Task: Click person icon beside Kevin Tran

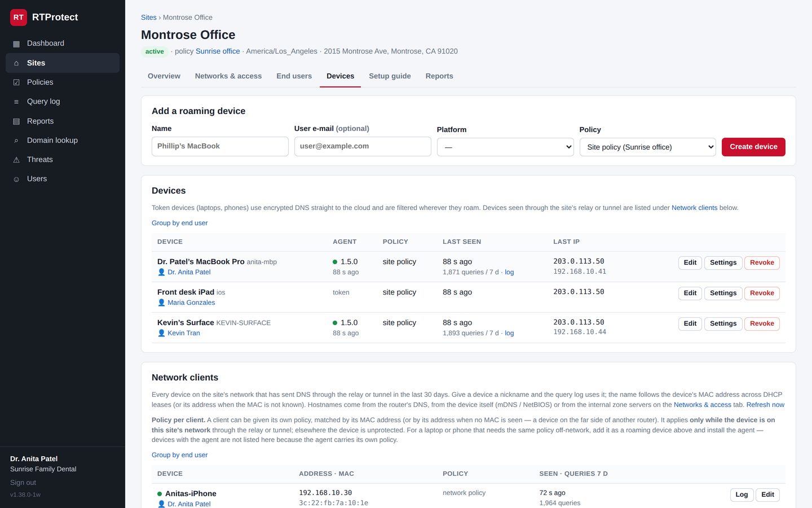Action: click(x=161, y=333)
